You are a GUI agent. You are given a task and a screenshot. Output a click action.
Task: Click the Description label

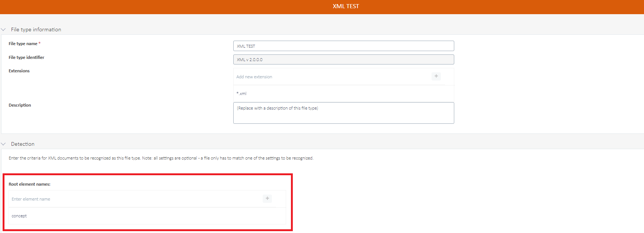tap(20, 105)
